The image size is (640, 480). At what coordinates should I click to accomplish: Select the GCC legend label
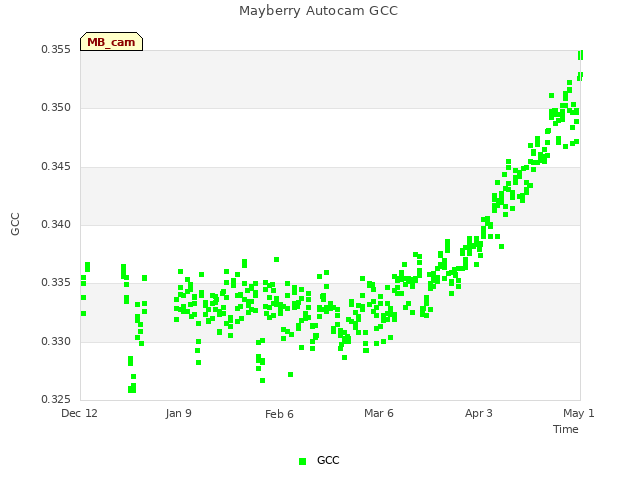click(x=328, y=460)
